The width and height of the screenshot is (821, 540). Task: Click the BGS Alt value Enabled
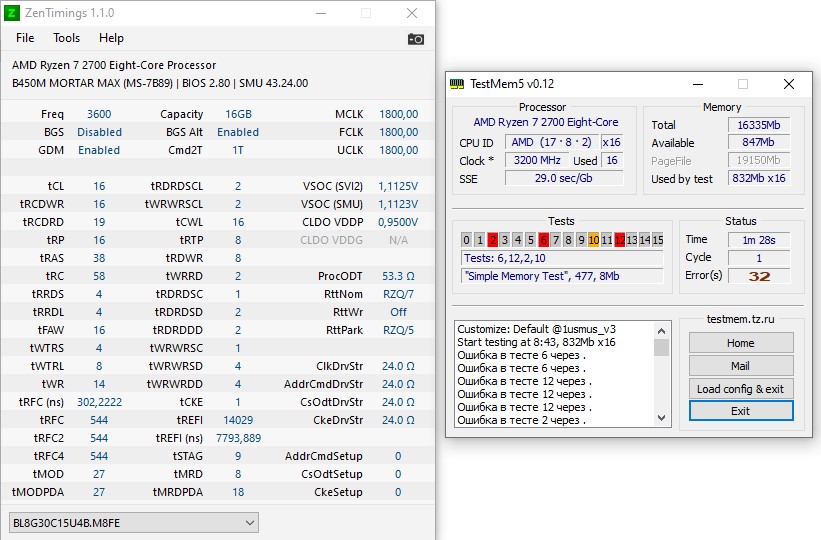[x=238, y=132]
